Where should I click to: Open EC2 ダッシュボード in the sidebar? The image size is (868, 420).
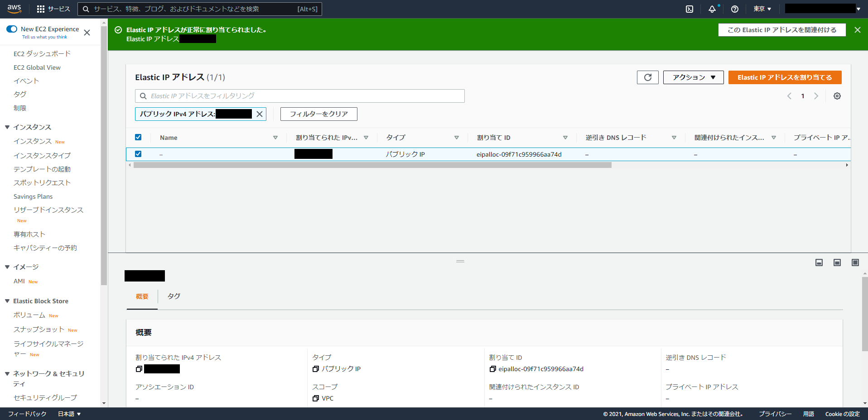tap(42, 54)
